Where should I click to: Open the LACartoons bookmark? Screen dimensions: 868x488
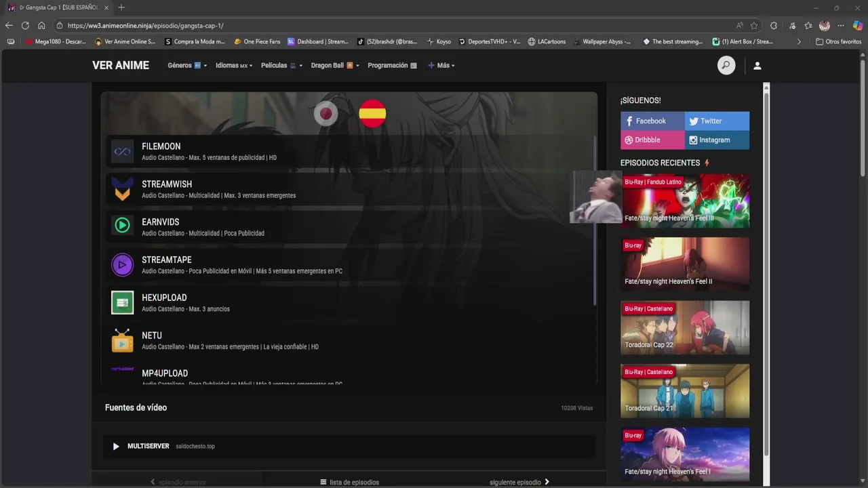coord(547,41)
